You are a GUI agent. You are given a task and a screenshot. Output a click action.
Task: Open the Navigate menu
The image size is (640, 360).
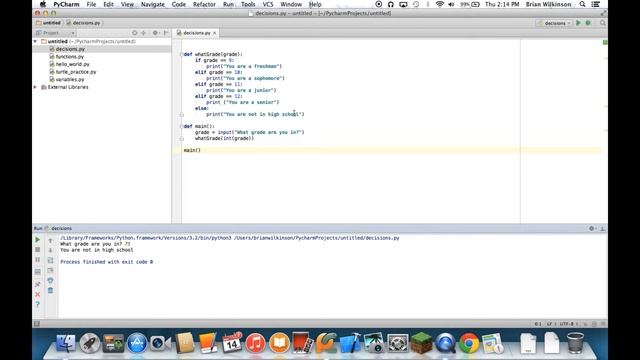coord(153,4)
